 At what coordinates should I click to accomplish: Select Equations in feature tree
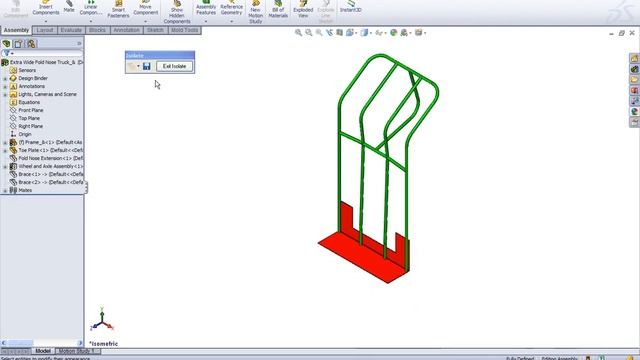[x=29, y=102]
